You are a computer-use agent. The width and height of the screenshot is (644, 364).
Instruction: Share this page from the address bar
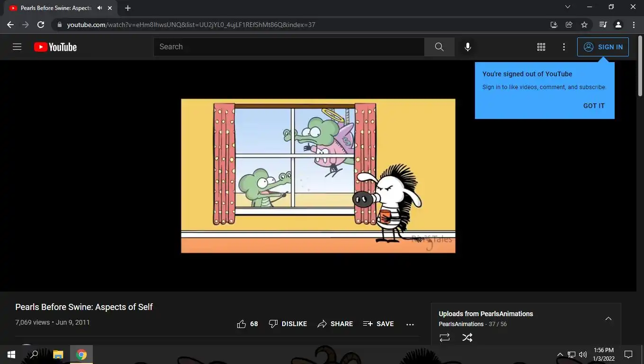pos(569,25)
